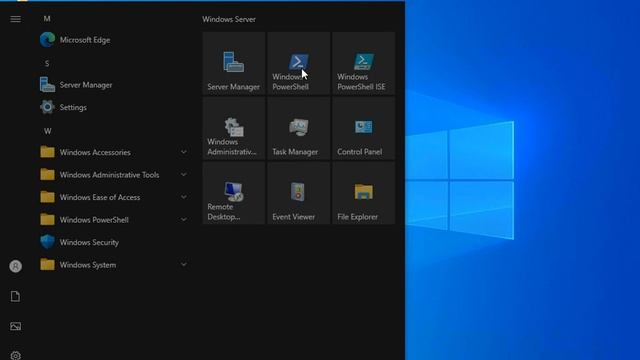Open Windows PowerShell ISE tile
The image size is (640, 360).
pyautogui.click(x=364, y=63)
